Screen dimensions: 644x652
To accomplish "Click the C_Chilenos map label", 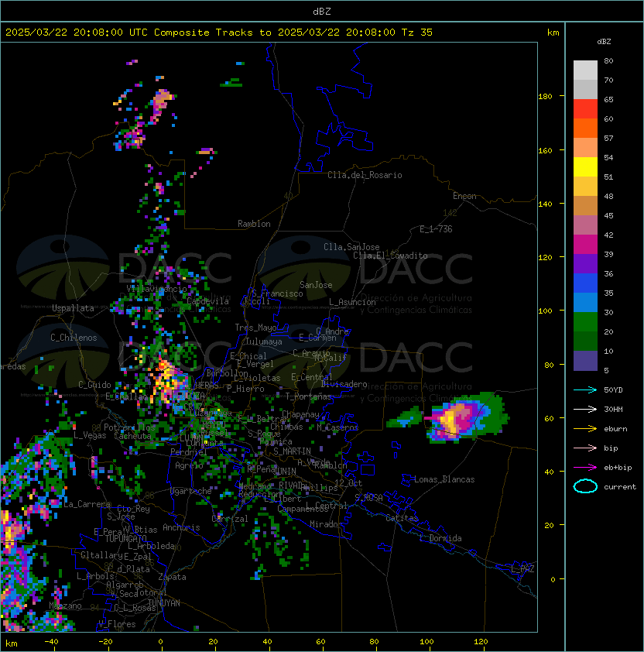I will pos(74,338).
